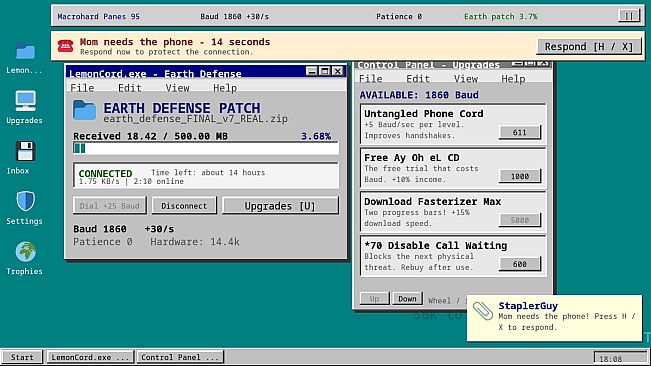This screenshot has width=651, height=366.
Task: Open the View menu in Control Panel
Action: 465,78
